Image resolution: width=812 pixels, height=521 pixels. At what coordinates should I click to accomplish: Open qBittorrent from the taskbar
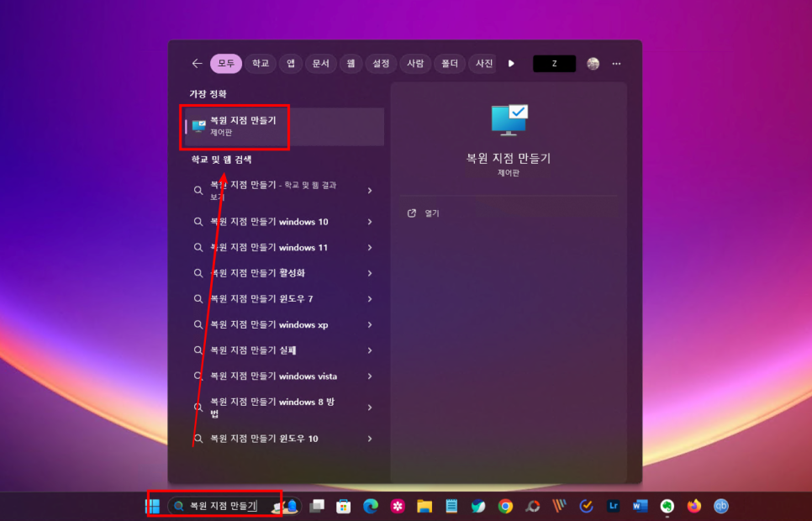[721, 506]
